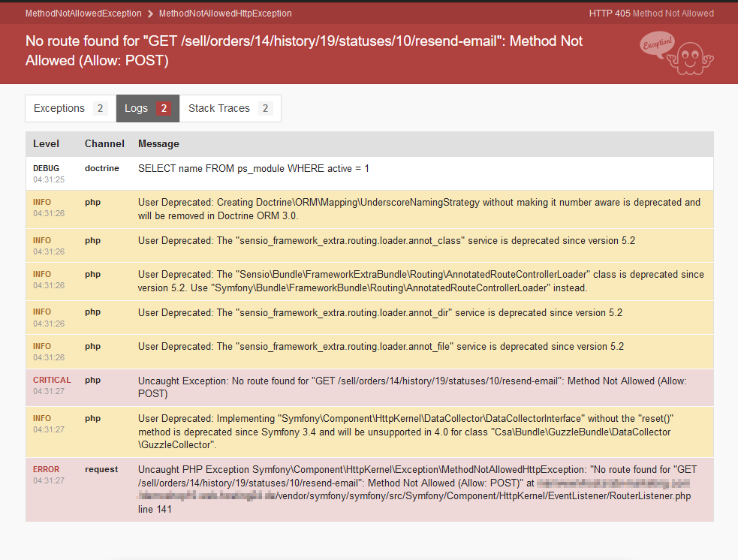The height and width of the screenshot is (560, 738).
Task: Click the UnderscoreNamingStrategy deprecation message
Action: [420, 209]
